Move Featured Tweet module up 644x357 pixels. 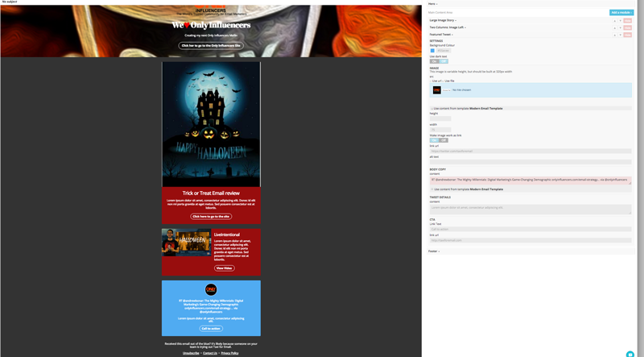[614, 35]
